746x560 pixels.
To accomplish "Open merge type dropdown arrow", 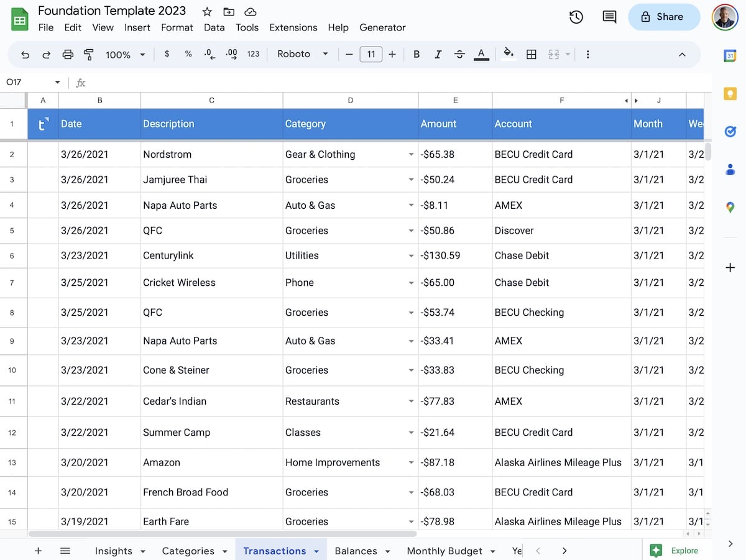I will click(x=568, y=55).
